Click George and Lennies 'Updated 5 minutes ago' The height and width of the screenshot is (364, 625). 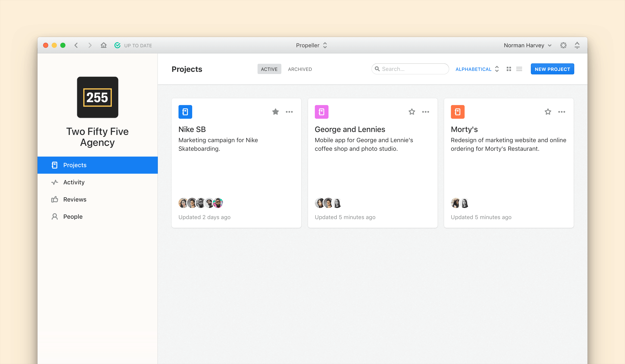click(345, 217)
